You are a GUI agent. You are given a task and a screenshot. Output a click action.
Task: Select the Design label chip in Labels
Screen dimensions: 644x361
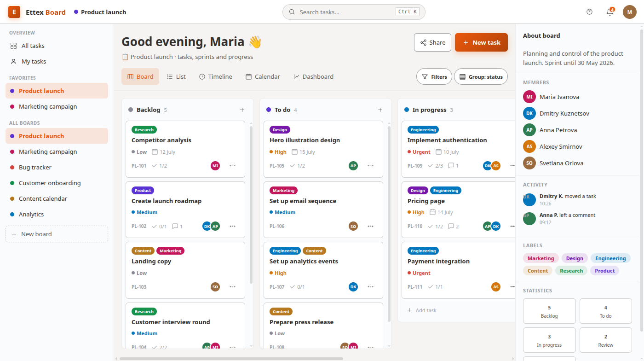coord(575,258)
